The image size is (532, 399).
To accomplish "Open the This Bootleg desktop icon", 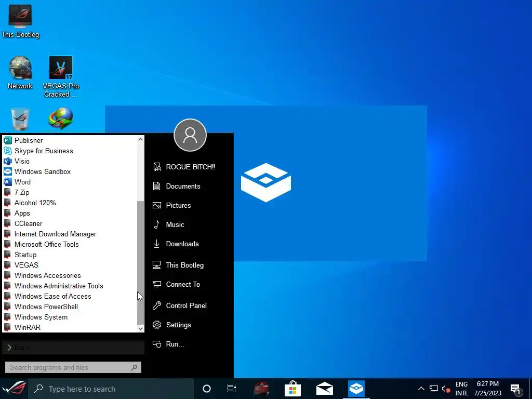I will click(x=20, y=21).
